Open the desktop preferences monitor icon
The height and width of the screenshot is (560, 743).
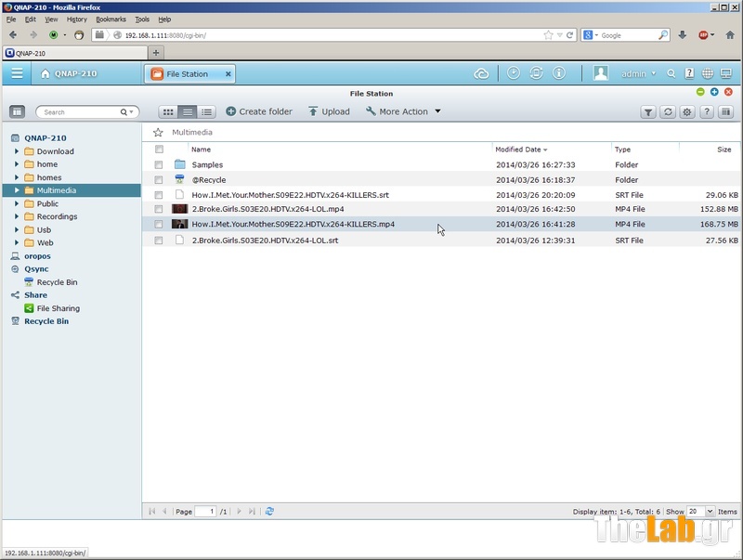726,73
